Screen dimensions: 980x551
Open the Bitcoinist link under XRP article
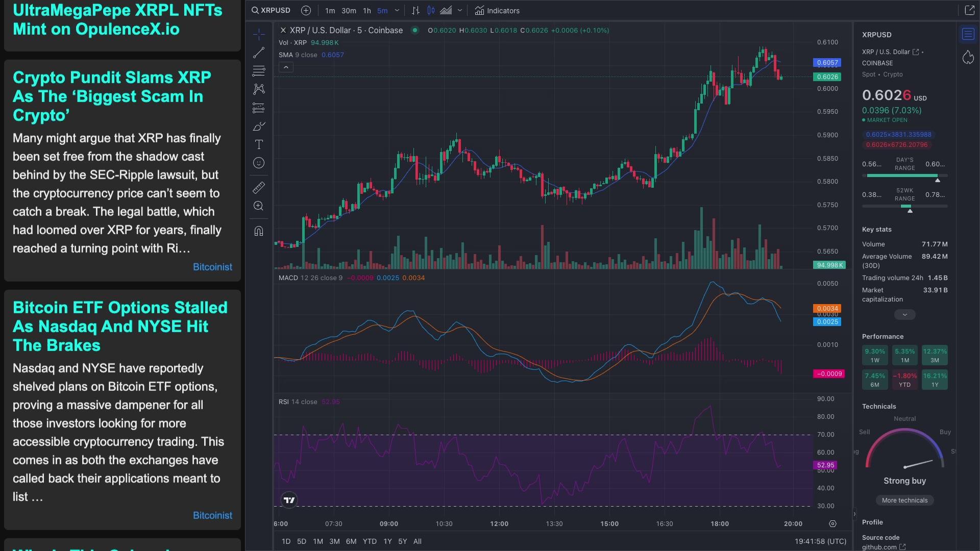click(x=212, y=267)
